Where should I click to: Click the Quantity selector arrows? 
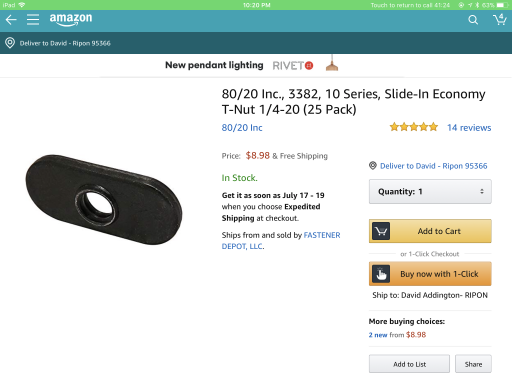coord(482,191)
